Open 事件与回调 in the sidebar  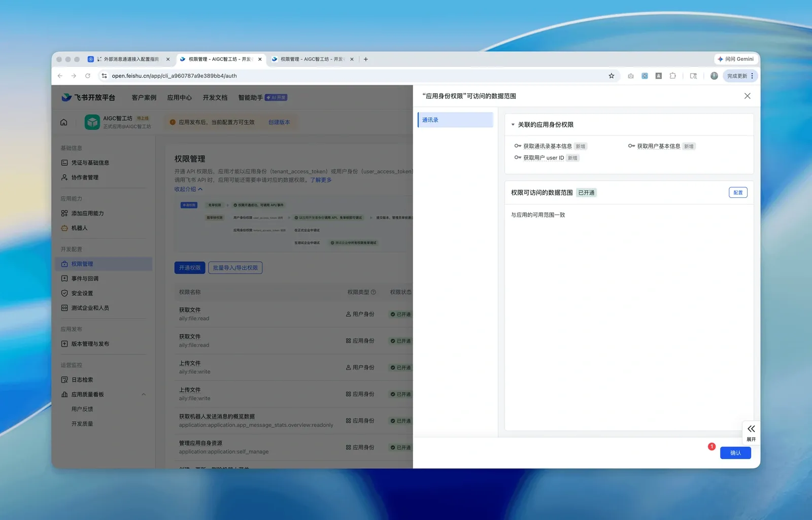[85, 279]
